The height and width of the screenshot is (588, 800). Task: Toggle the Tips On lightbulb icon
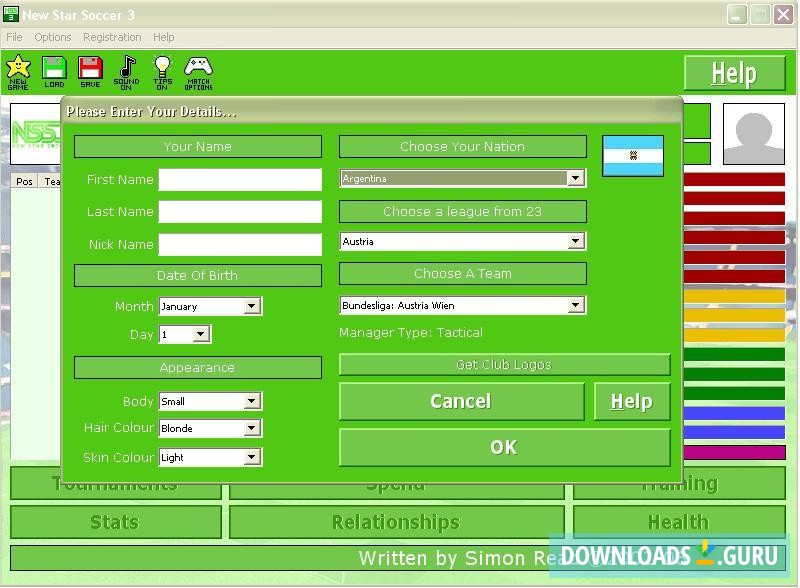click(x=162, y=72)
